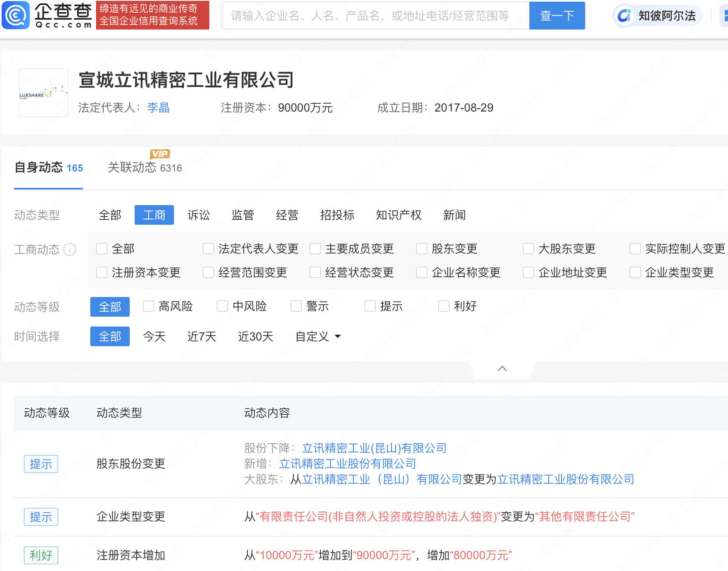Check 全部 checkbox in 工商动态

click(102, 249)
